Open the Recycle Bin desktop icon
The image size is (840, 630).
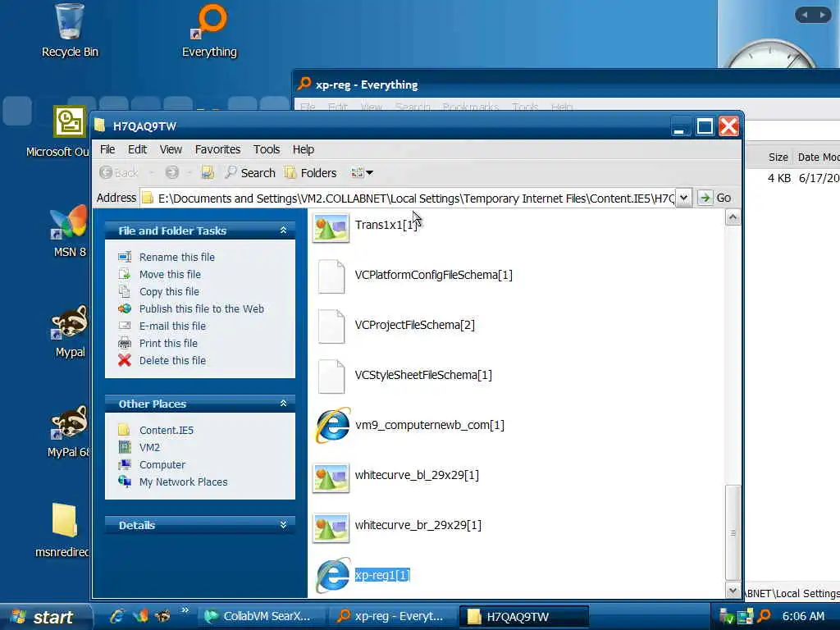[x=70, y=30]
